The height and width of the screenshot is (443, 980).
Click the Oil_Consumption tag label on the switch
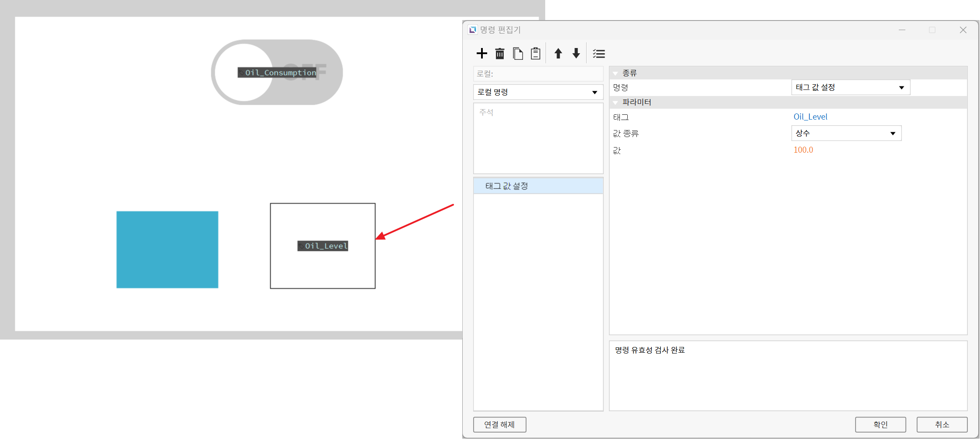(x=277, y=72)
